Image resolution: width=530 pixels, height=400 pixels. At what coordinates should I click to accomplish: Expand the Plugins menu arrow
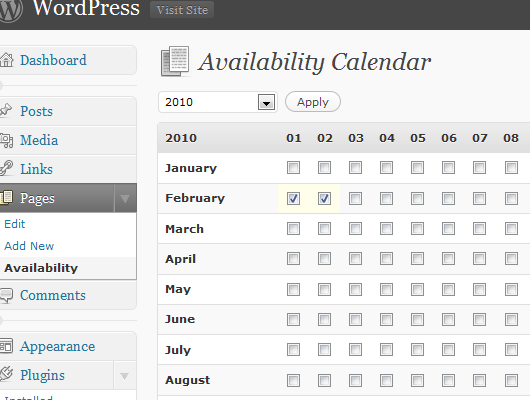click(124, 375)
